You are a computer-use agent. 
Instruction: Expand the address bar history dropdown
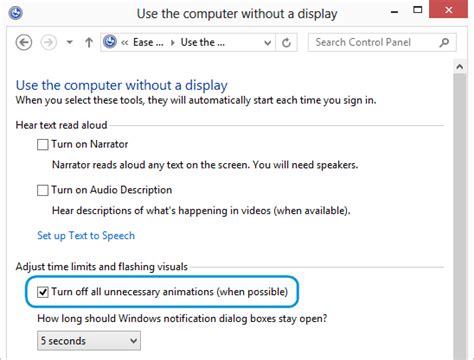click(267, 43)
